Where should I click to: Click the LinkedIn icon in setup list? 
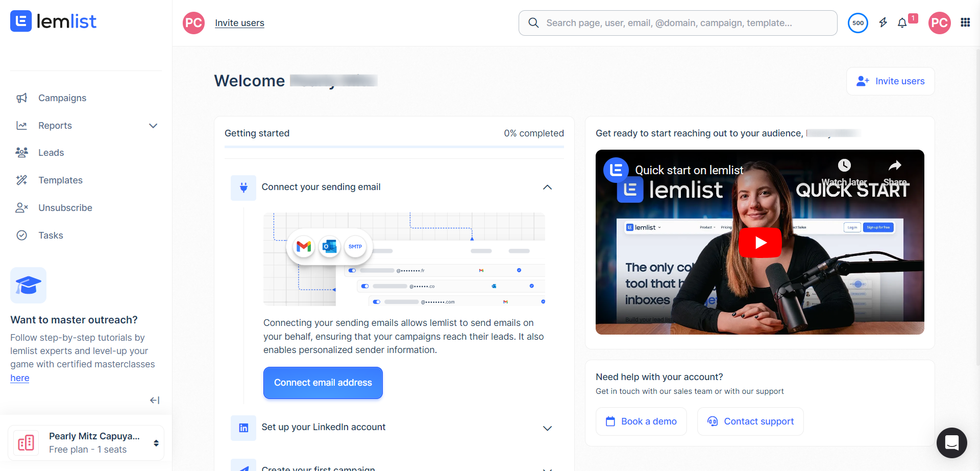pos(243,428)
